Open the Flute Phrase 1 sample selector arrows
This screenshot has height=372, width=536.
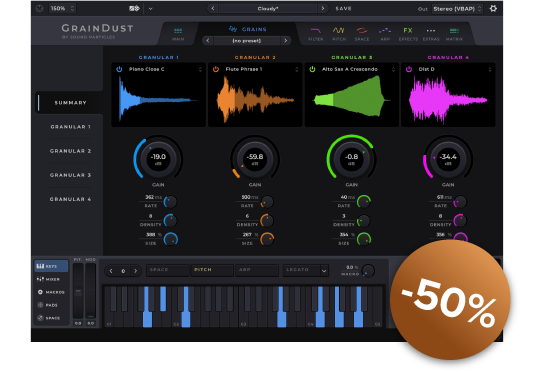click(297, 69)
